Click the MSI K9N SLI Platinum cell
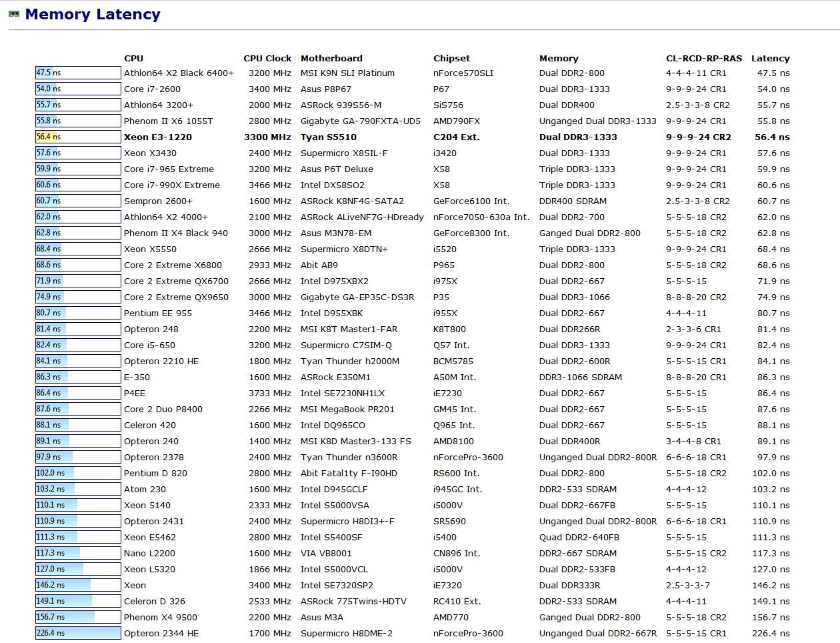This screenshot has height=643, width=840. coord(347,73)
